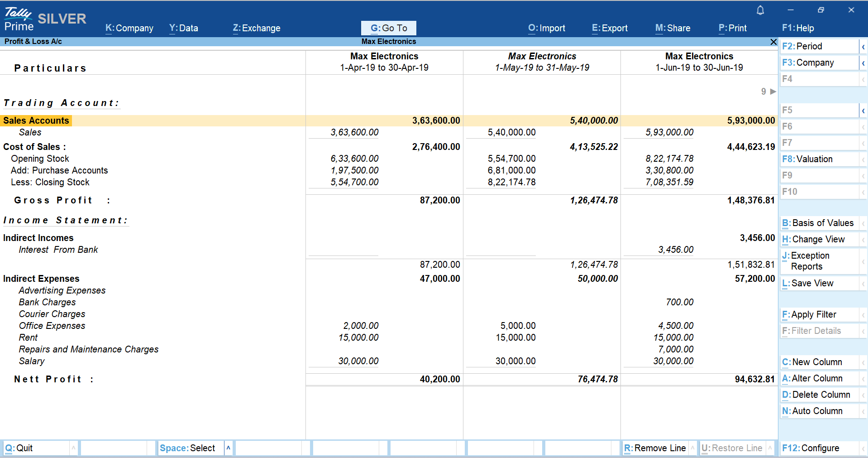Click Space: Select in bottom bar
Image resolution: width=868 pixels, height=458 pixels.
(x=191, y=448)
